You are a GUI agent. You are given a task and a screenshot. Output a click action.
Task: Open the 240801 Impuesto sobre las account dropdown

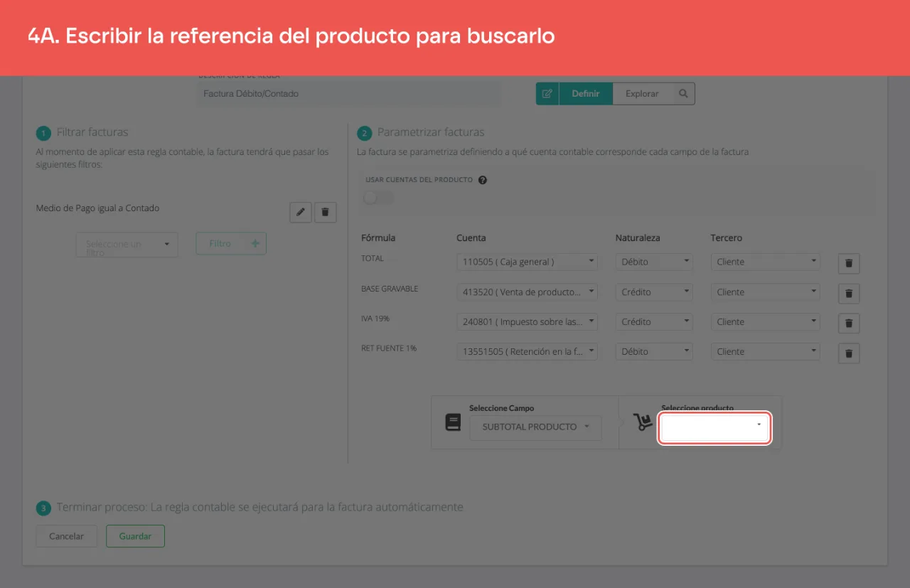point(528,321)
